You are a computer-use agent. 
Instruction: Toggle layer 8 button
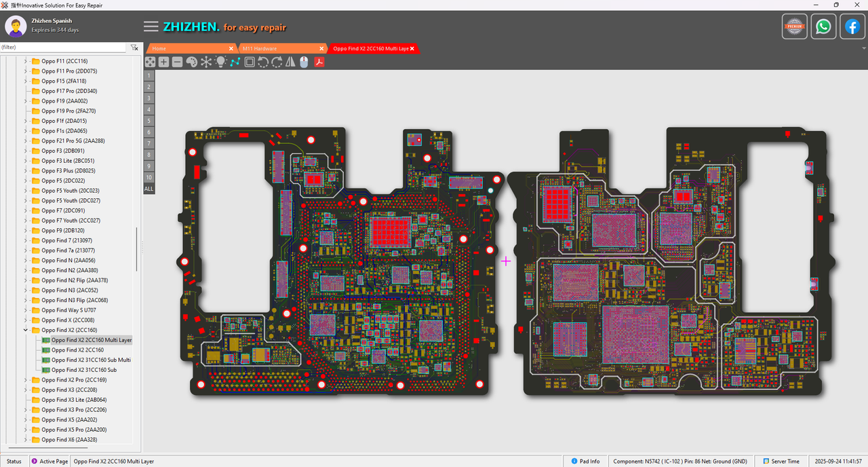(x=149, y=155)
